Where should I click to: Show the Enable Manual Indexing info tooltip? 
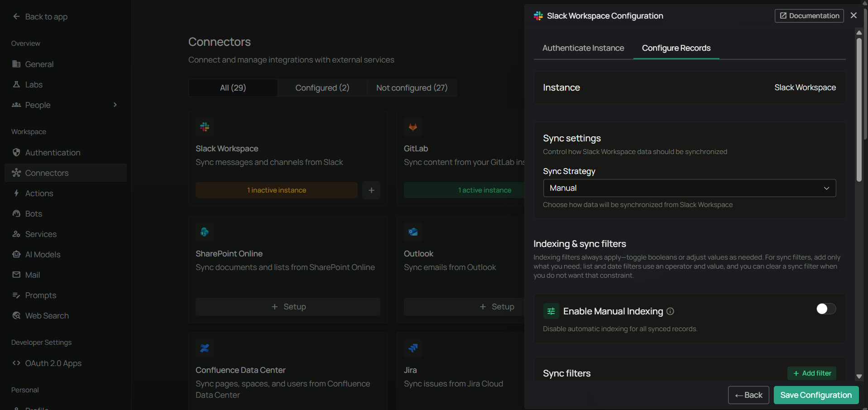(x=671, y=311)
